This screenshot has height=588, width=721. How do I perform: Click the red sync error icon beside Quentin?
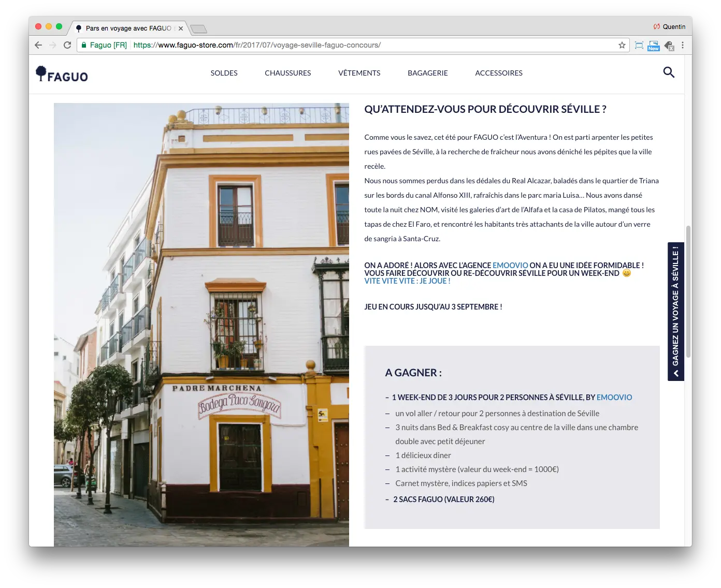point(657,26)
